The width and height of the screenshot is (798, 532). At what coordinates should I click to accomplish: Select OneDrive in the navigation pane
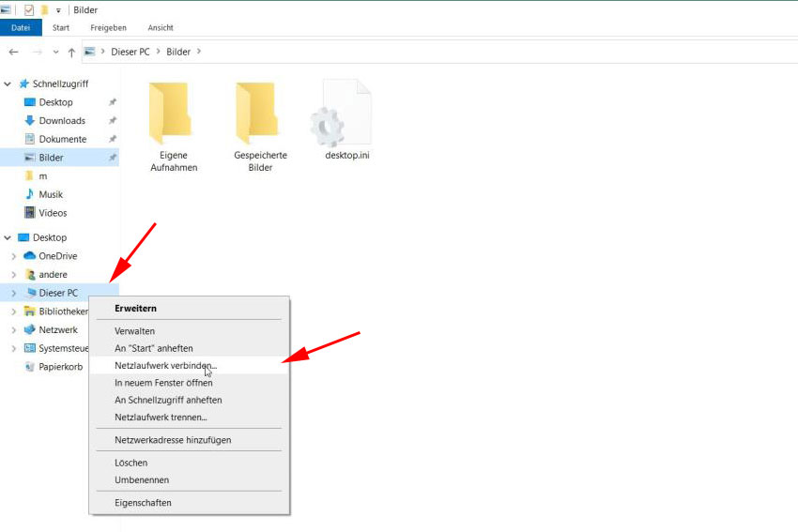57,256
